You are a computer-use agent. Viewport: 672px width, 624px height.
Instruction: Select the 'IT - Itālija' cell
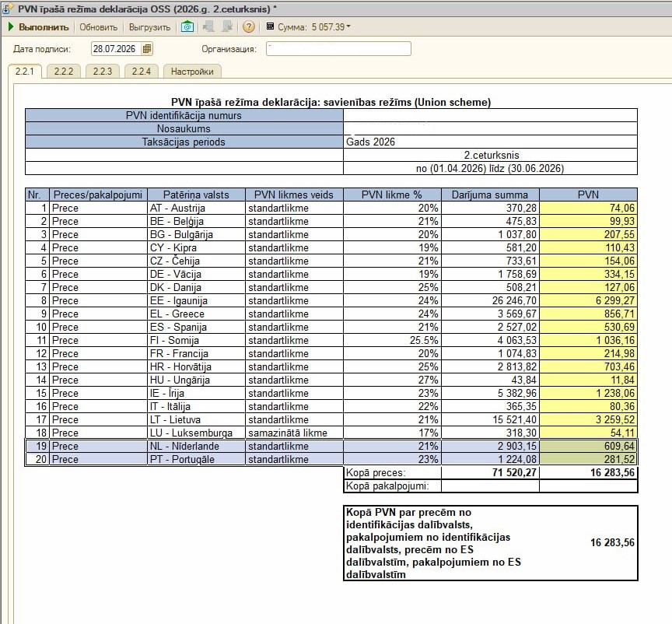click(196, 407)
